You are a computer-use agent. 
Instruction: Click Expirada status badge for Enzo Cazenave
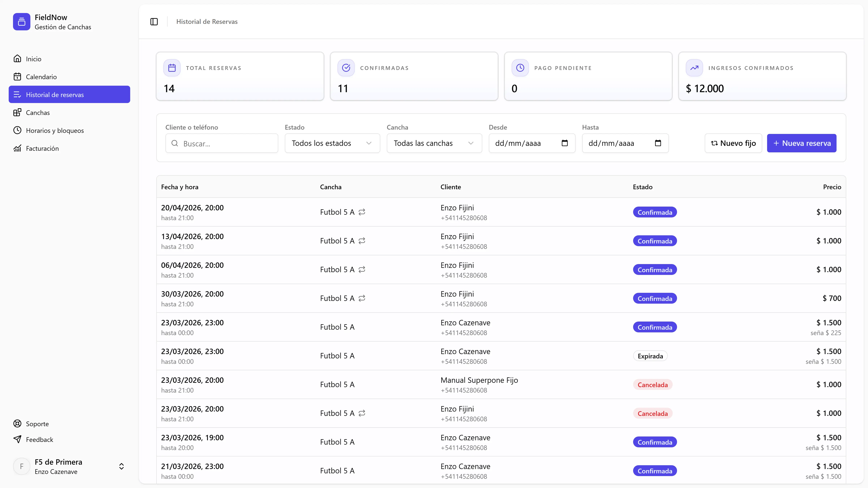(x=650, y=356)
